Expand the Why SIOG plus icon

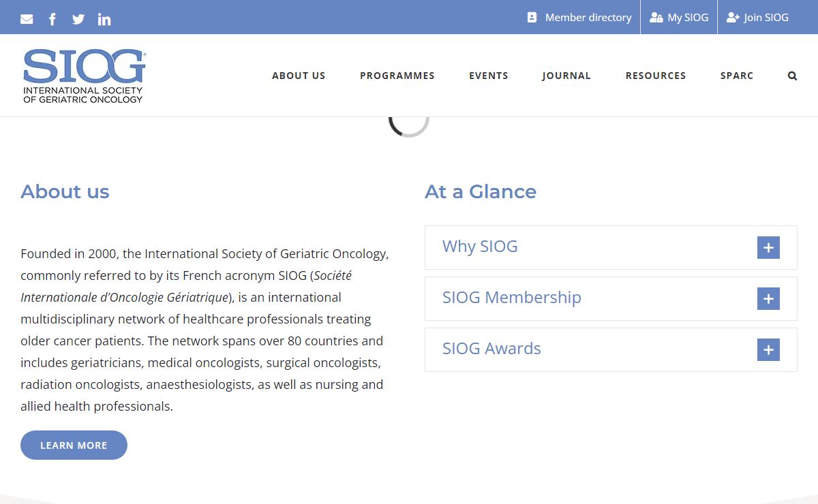pyautogui.click(x=768, y=248)
